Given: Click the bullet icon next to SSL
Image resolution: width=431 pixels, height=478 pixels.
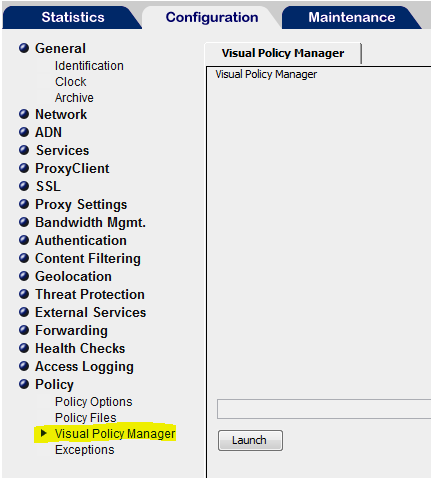Looking at the screenshot, I should pyautogui.click(x=24, y=186).
